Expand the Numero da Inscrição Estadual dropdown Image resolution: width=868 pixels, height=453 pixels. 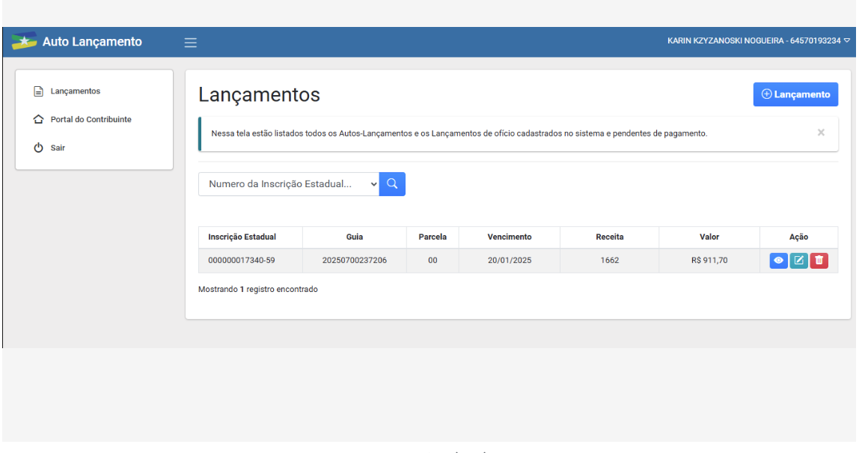(x=289, y=184)
